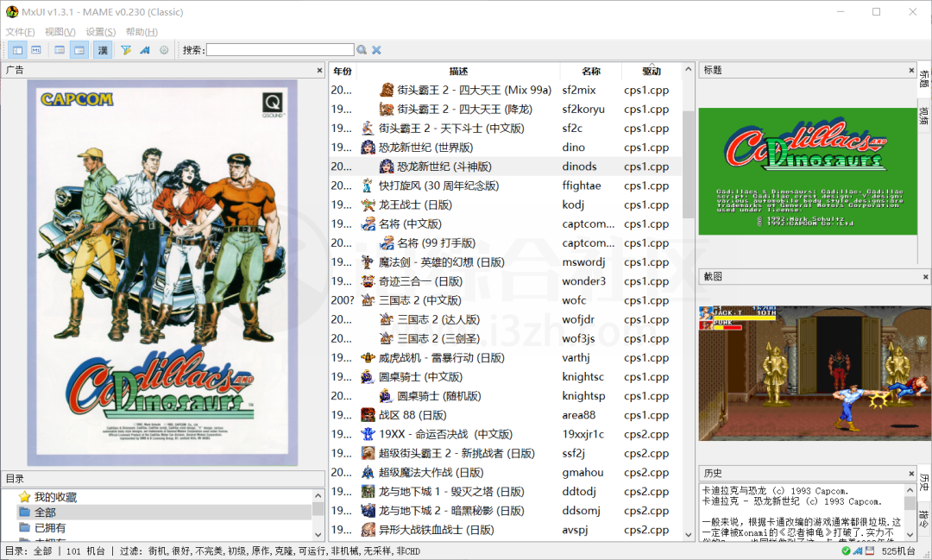Screen dimensions: 932x560
Task: Clear search with the blue X icon
Action: coord(376,50)
